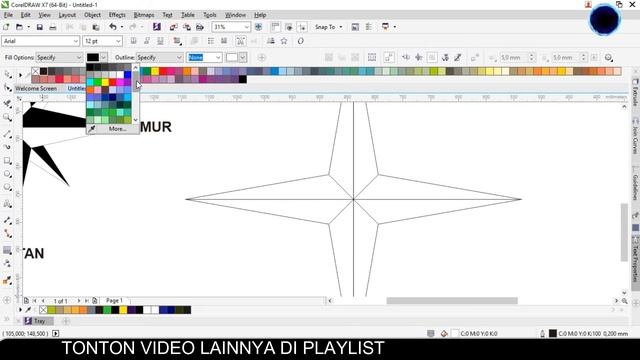Expand the Snap To dropdown

[x=341, y=27]
